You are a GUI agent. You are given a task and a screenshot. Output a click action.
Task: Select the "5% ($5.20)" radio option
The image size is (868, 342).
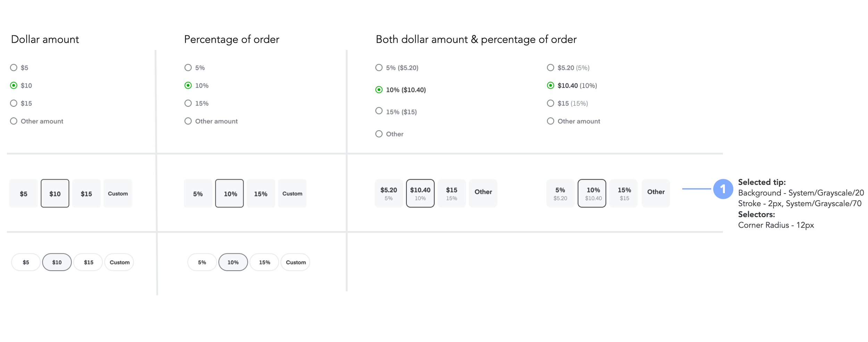[379, 68]
